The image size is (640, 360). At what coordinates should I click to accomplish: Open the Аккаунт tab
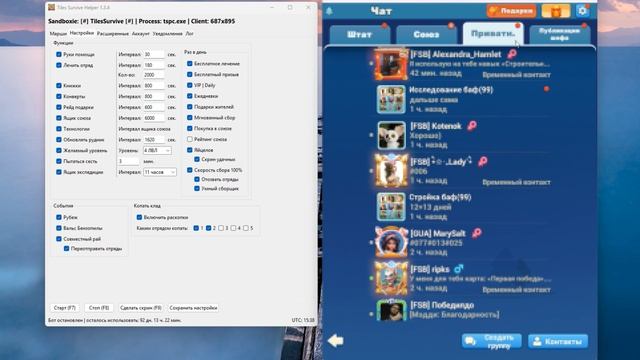(141, 33)
